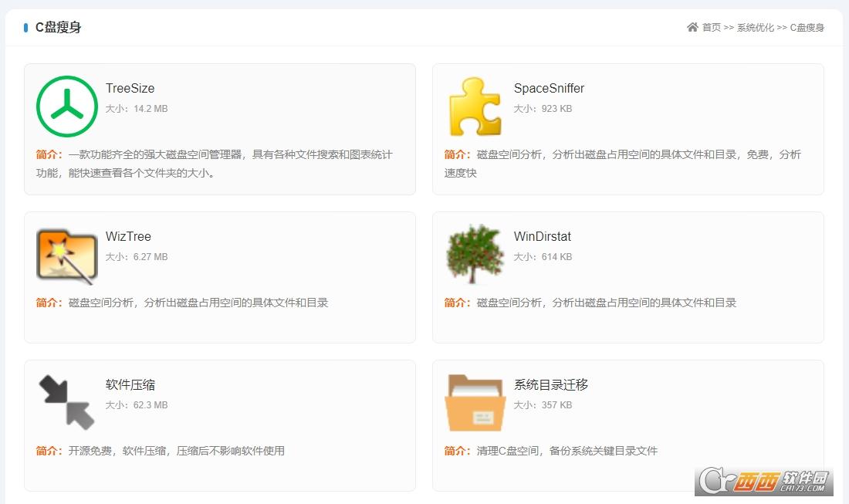The height and width of the screenshot is (504, 849).
Task: Open the WizTree title link
Action: pyautogui.click(x=128, y=237)
